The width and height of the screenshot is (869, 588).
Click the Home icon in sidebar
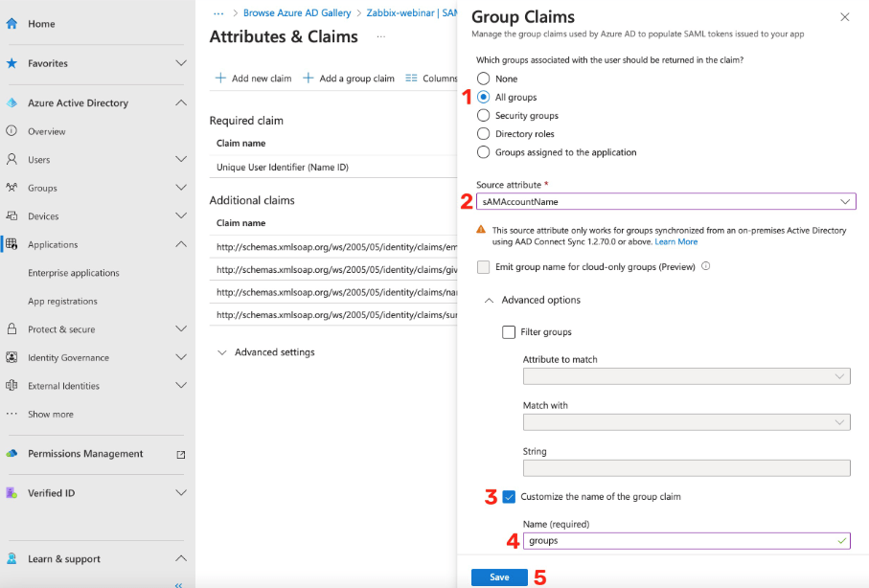(x=11, y=24)
